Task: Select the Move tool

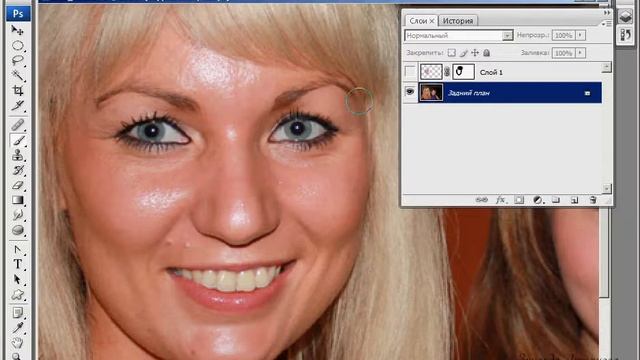Action: pyautogui.click(x=18, y=30)
